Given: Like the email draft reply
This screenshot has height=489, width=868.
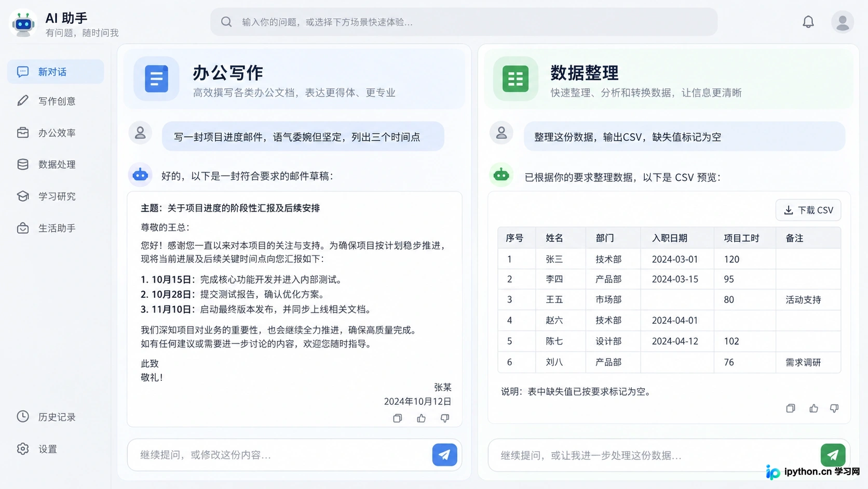Looking at the screenshot, I should pyautogui.click(x=421, y=418).
